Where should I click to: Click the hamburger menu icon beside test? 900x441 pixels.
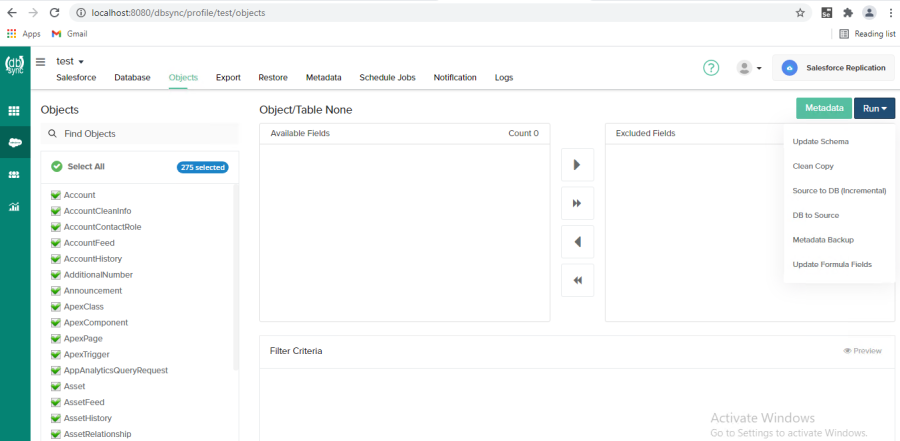41,62
